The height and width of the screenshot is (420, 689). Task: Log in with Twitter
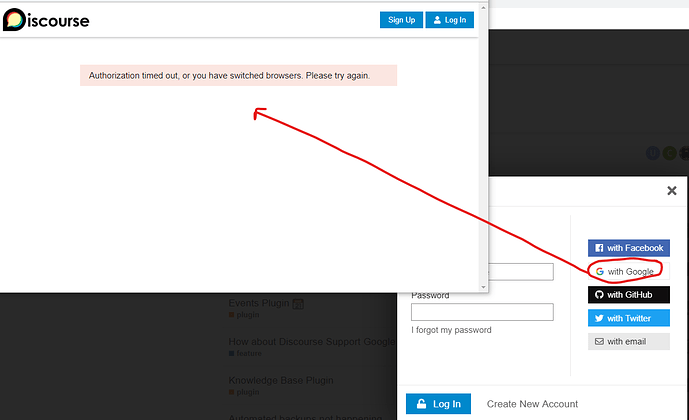coord(629,318)
